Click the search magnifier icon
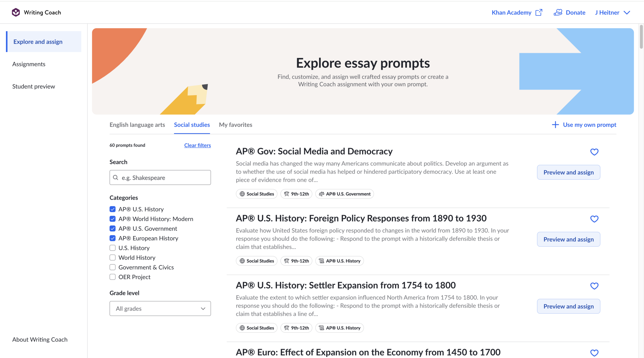The height and width of the screenshot is (358, 644). 116,177
